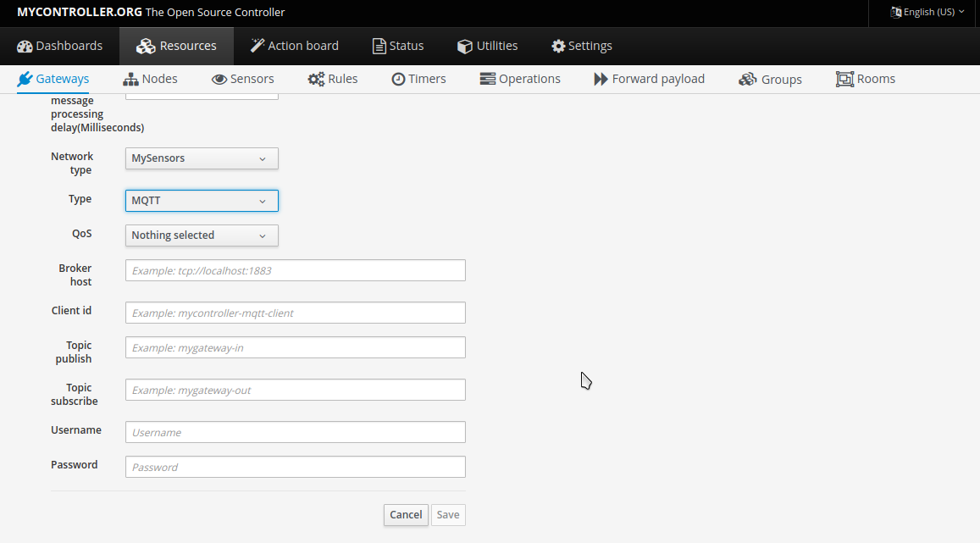
Task: Go to the Forward payload tab
Action: tap(649, 79)
